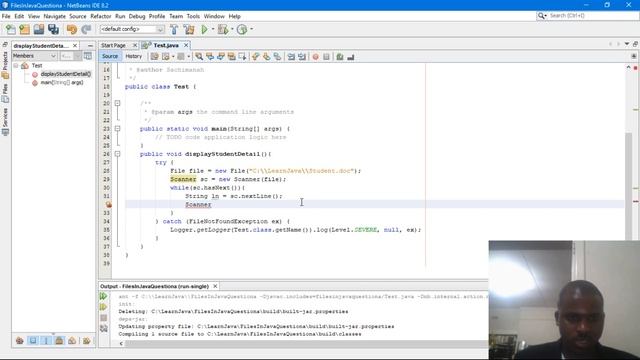Click the editor vertical scrollbar thumb
Screen dimensions: 640x360
coord(629,187)
